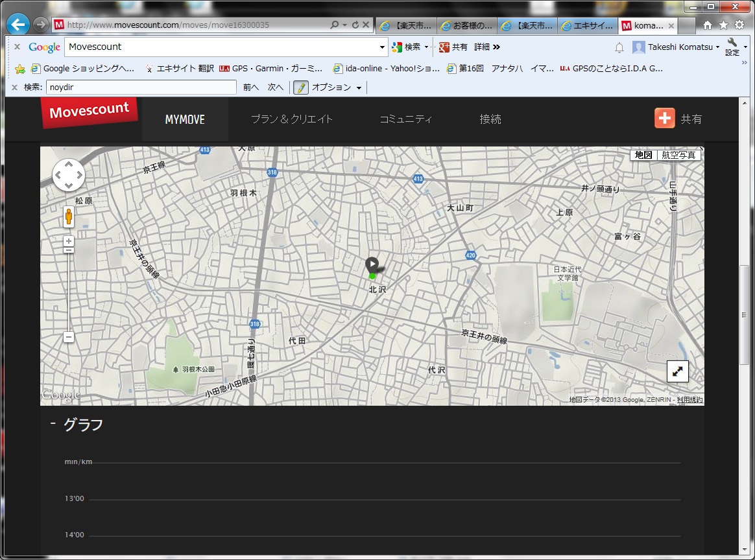755x560 pixels.
Task: Click the Google logo on the toolbar
Action: pyautogui.click(x=44, y=47)
